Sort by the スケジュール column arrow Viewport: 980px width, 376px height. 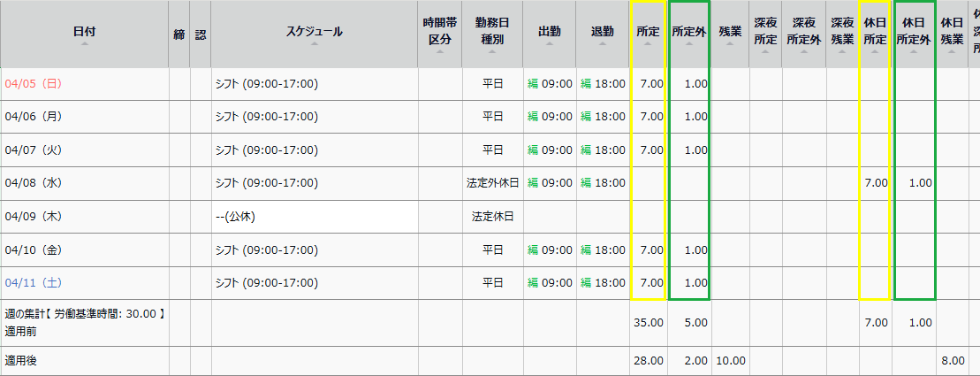(315, 44)
